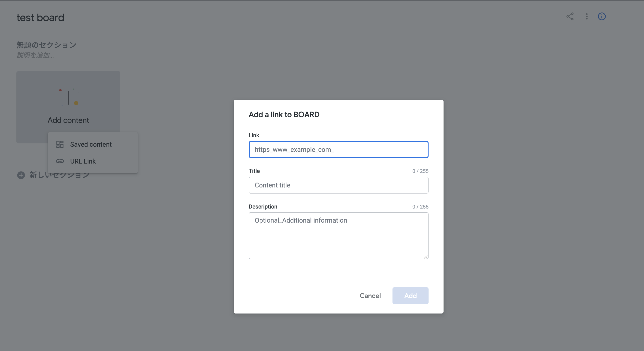
Task: Click the 無題のセクション section heading
Action: click(x=46, y=45)
